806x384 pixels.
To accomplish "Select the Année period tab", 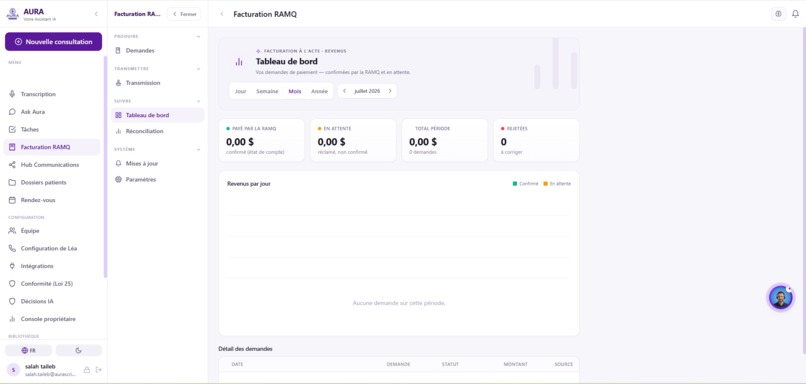I will [x=319, y=91].
